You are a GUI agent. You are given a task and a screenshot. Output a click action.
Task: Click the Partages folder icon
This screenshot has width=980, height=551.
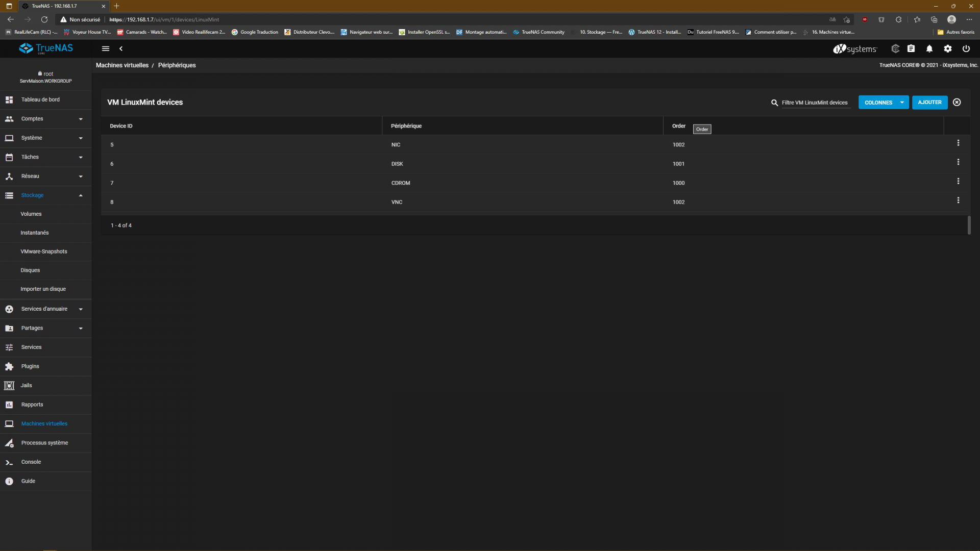tap(9, 328)
